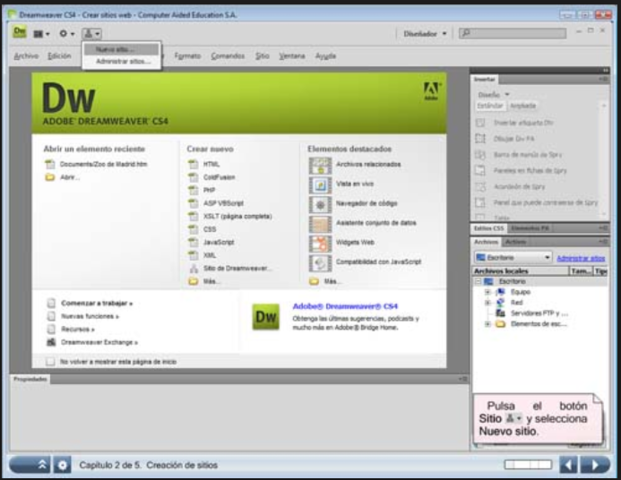Screen dimensions: 621x480
Task: Click Sitio de Dreamweaver... option
Action: pos(238,268)
